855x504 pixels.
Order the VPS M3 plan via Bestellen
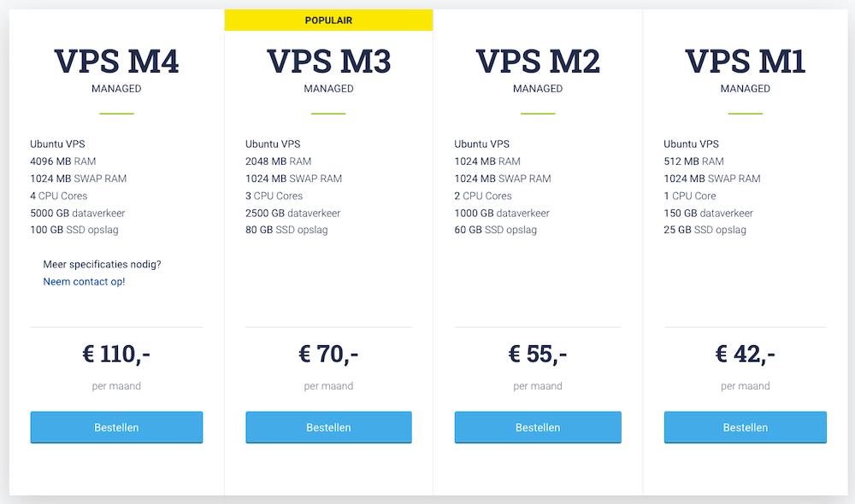328,427
